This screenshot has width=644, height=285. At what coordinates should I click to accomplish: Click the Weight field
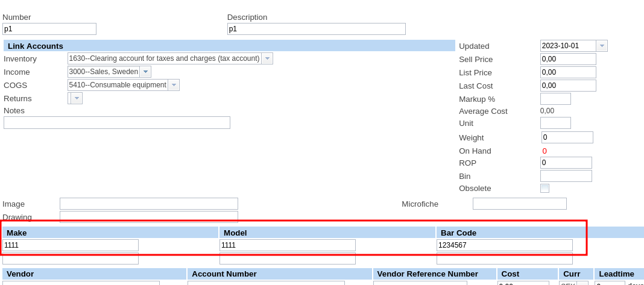coord(567,137)
